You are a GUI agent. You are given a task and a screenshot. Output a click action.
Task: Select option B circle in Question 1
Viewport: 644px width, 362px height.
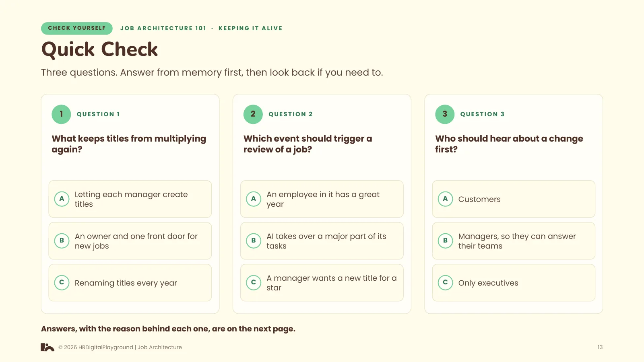[x=62, y=241]
